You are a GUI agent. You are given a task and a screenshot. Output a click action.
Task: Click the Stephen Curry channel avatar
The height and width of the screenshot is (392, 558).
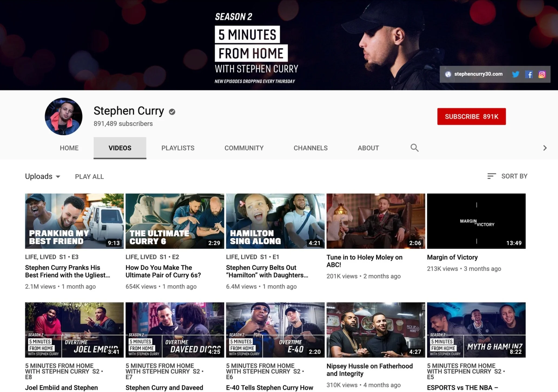click(x=64, y=116)
